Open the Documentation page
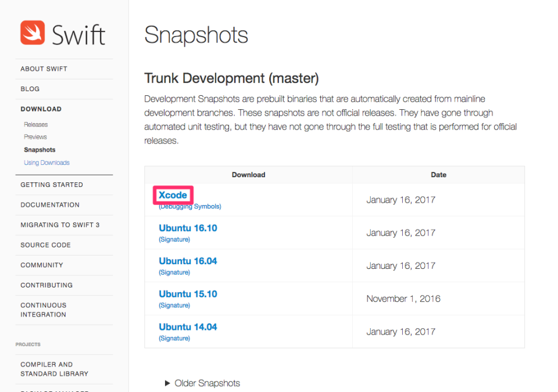 50,205
